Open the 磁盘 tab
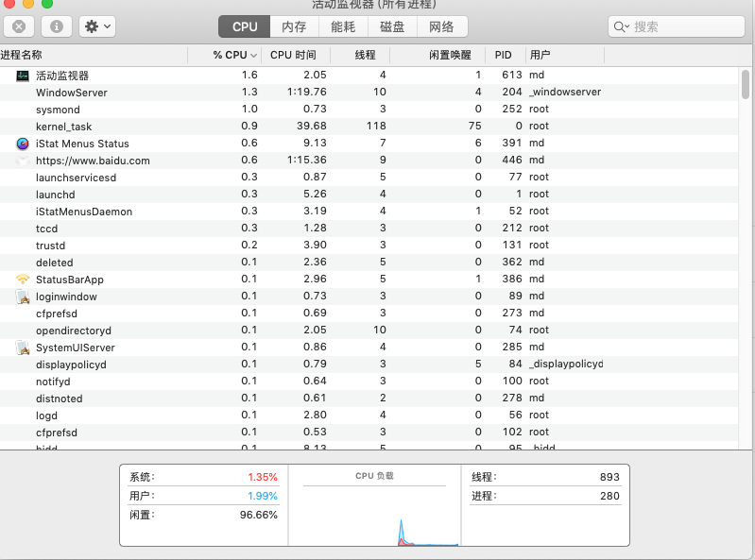The image size is (755, 560). point(392,26)
